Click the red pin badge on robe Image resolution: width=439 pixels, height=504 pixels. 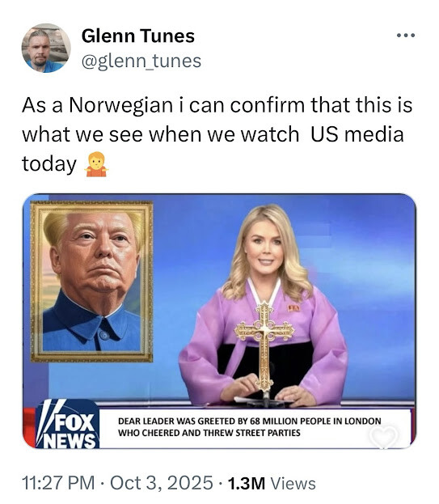point(293,308)
